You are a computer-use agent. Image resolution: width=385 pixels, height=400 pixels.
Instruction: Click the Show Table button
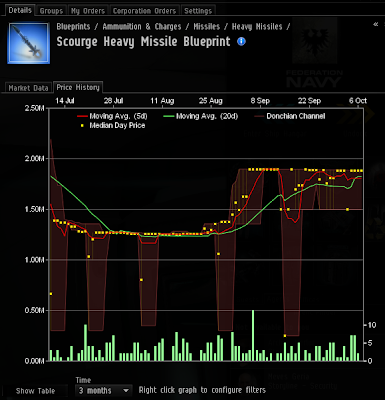(35, 391)
